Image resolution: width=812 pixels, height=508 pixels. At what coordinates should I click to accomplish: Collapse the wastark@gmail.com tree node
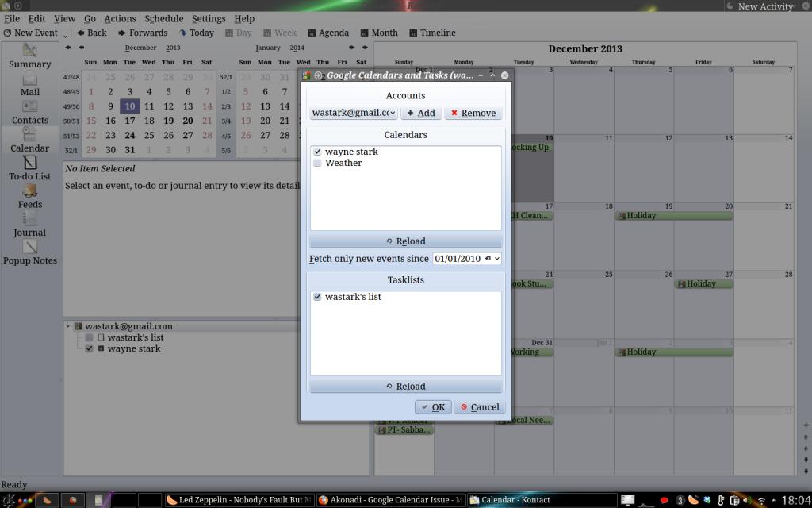click(68, 326)
